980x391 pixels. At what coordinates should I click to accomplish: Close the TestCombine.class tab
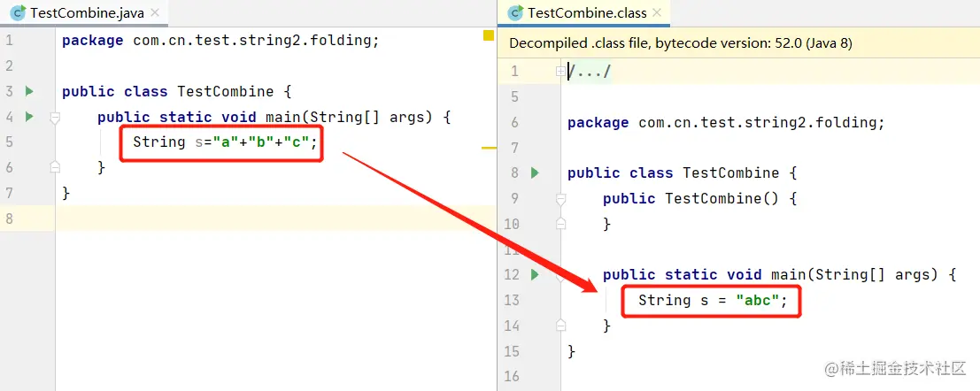point(658,12)
